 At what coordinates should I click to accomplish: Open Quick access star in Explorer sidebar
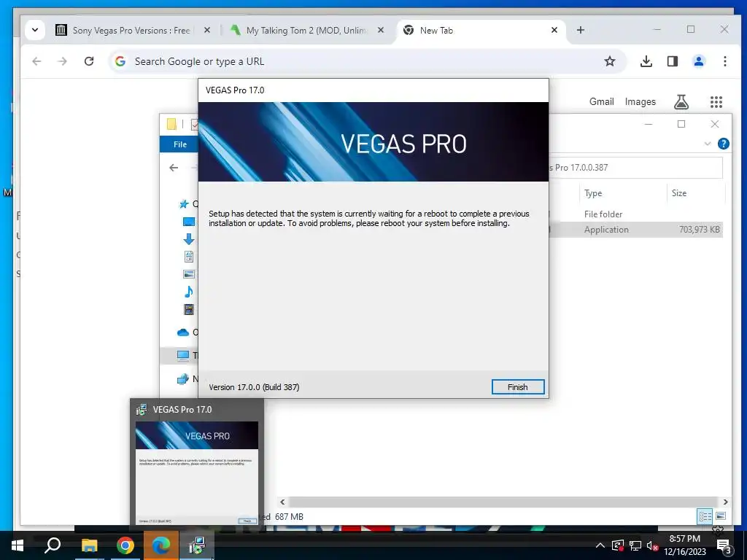(x=184, y=204)
